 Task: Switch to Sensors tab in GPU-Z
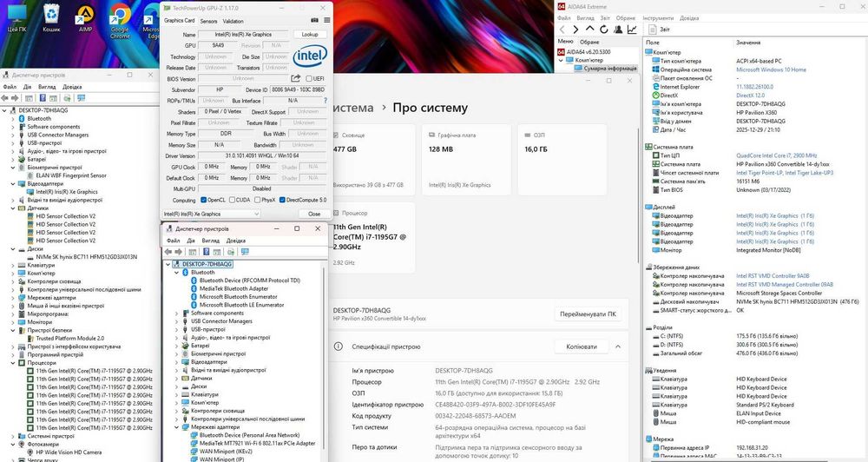(208, 21)
